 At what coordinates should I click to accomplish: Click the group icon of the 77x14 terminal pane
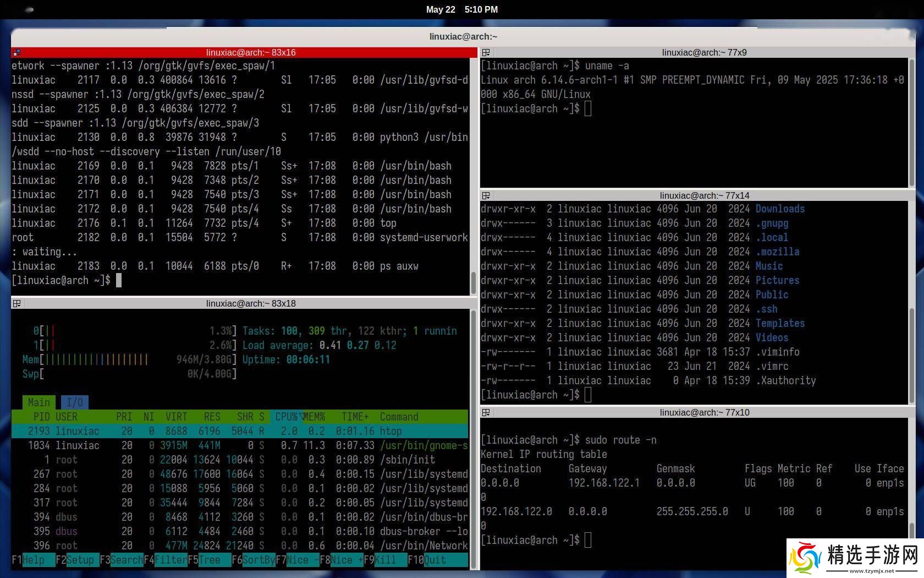[x=486, y=196]
